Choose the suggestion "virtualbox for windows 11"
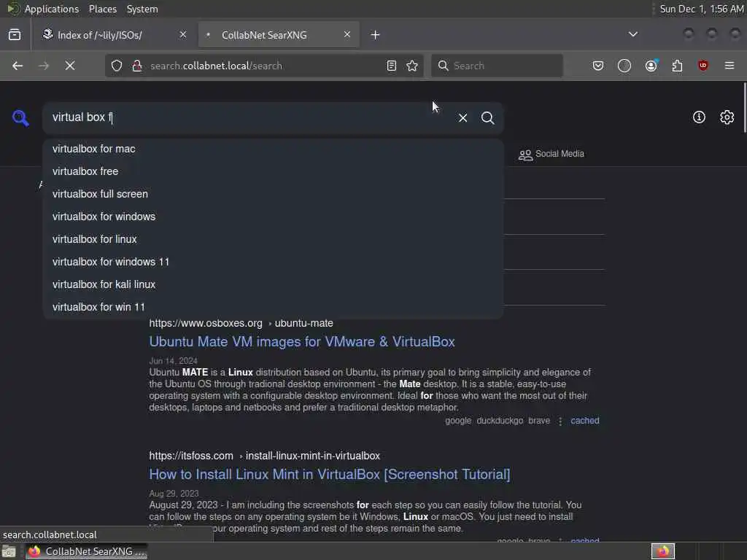This screenshot has width=747, height=560. 273,262
